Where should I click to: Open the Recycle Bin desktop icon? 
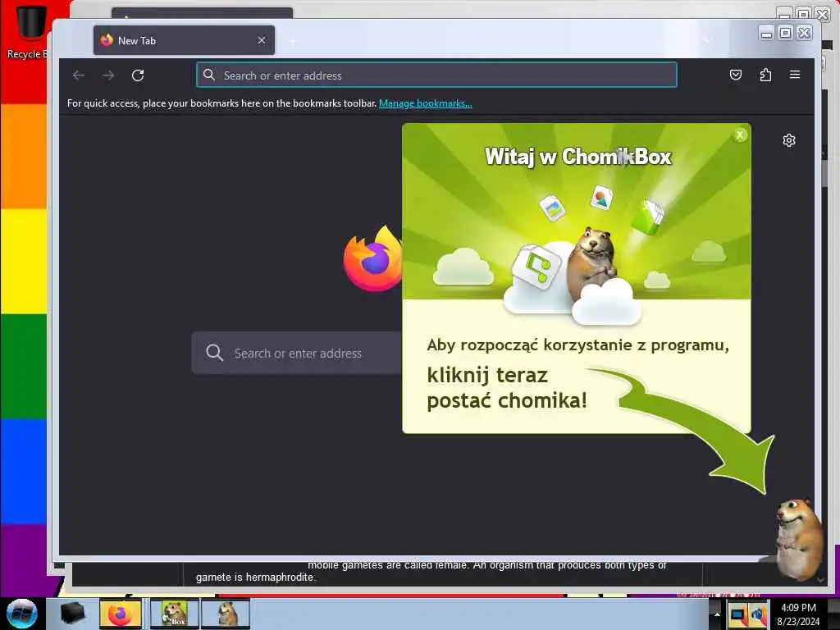coord(30,30)
